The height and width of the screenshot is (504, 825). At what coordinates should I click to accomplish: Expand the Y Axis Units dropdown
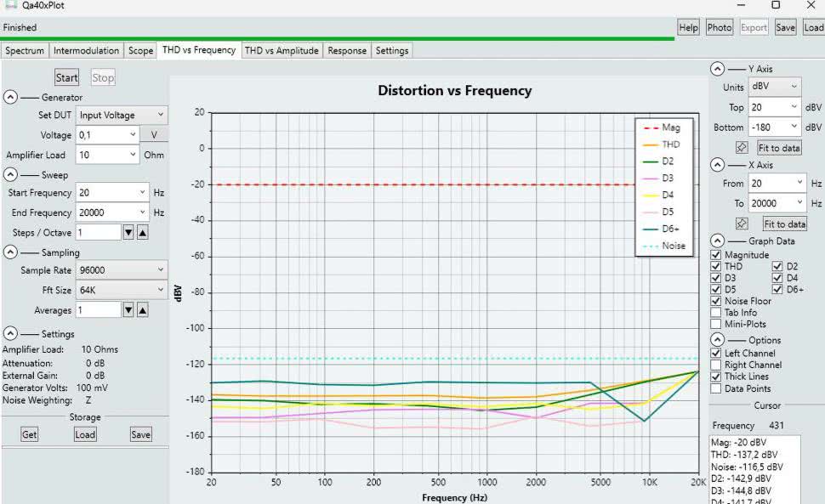click(x=774, y=87)
